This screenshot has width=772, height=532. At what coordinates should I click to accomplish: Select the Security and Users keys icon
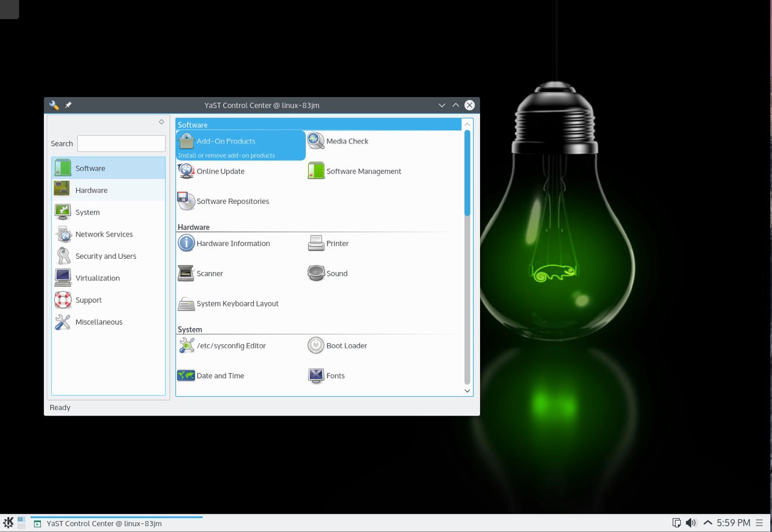click(63, 256)
